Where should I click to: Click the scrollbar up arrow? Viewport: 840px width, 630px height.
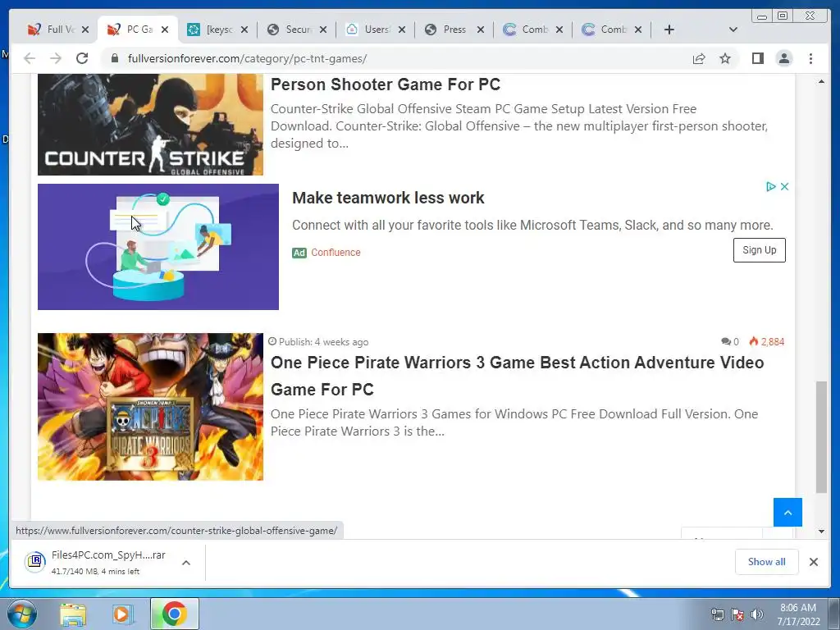[821, 81]
